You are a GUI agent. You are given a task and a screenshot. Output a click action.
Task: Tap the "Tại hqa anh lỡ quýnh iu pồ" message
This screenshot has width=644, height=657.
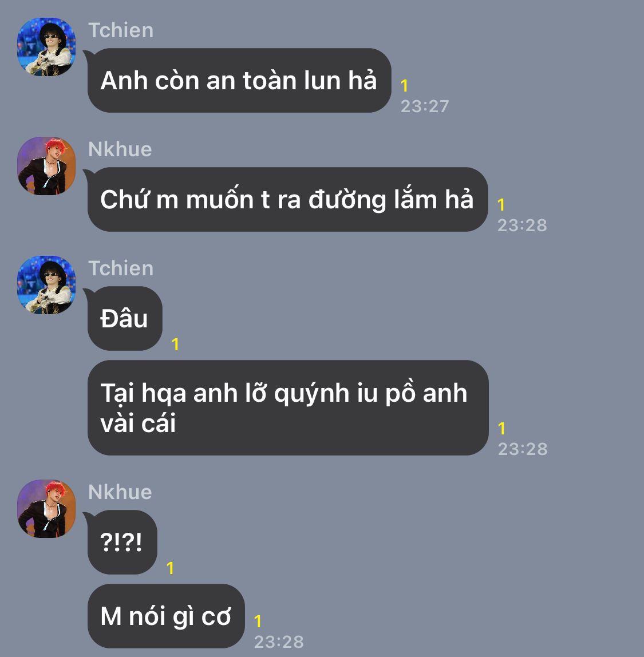(x=288, y=407)
